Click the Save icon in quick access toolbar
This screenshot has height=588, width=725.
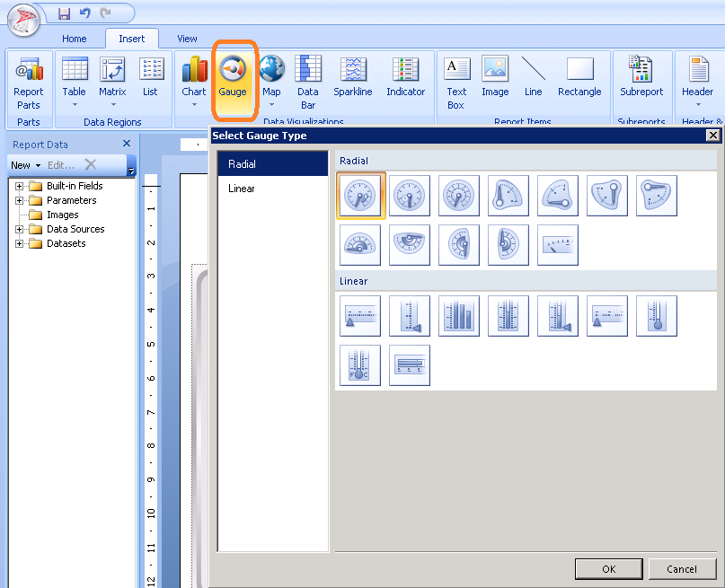point(64,13)
